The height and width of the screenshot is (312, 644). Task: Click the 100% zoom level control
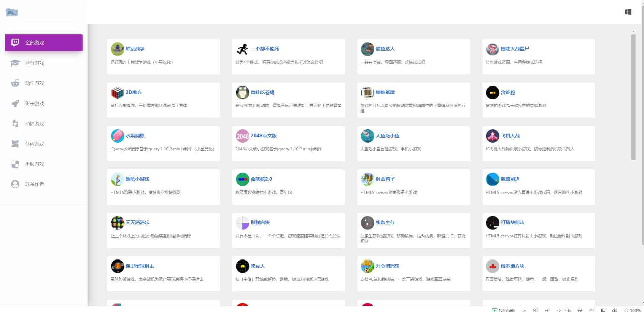coord(633,310)
